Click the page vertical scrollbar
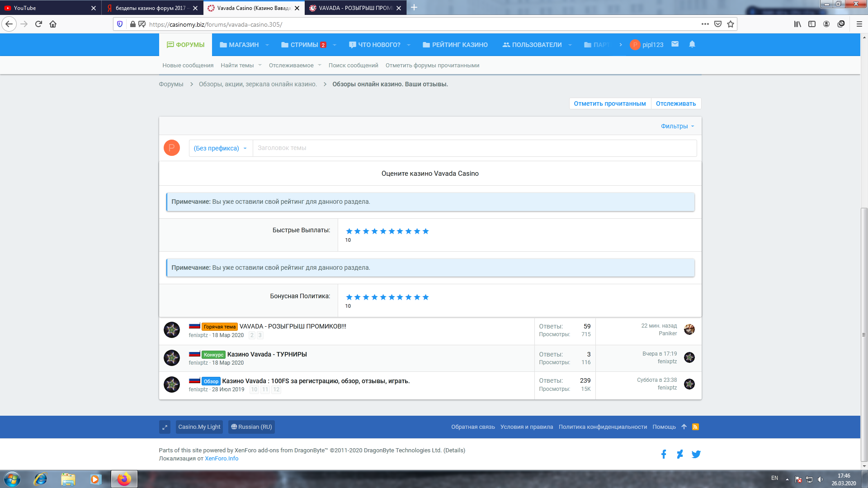Screen dimensions: 868x488 [x=864, y=334]
